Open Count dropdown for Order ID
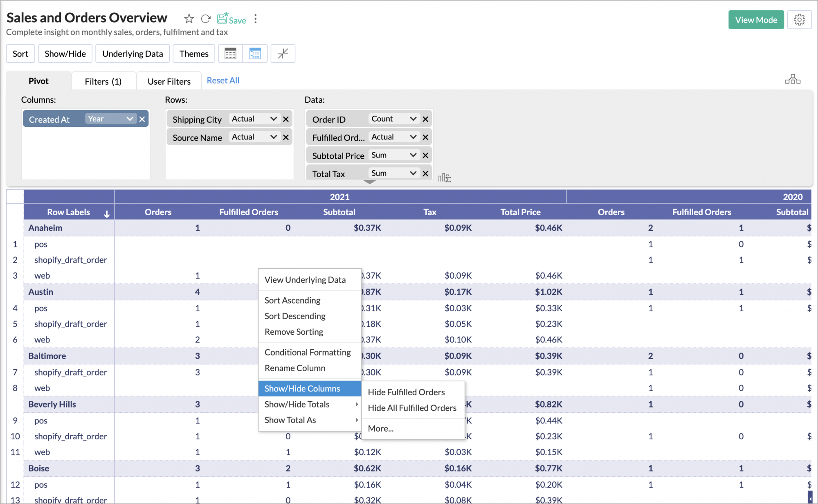 tap(393, 119)
